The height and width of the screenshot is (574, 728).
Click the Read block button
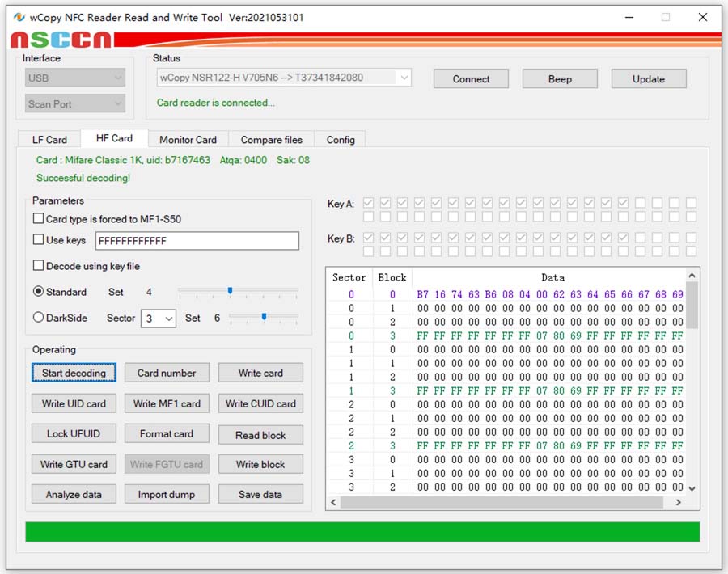pyautogui.click(x=260, y=435)
